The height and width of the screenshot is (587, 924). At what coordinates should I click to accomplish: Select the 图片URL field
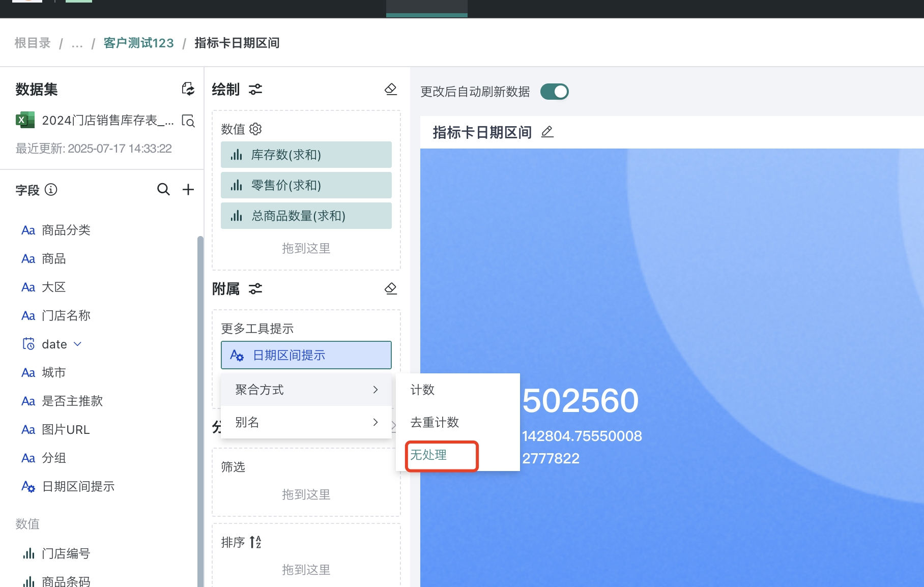(x=66, y=430)
